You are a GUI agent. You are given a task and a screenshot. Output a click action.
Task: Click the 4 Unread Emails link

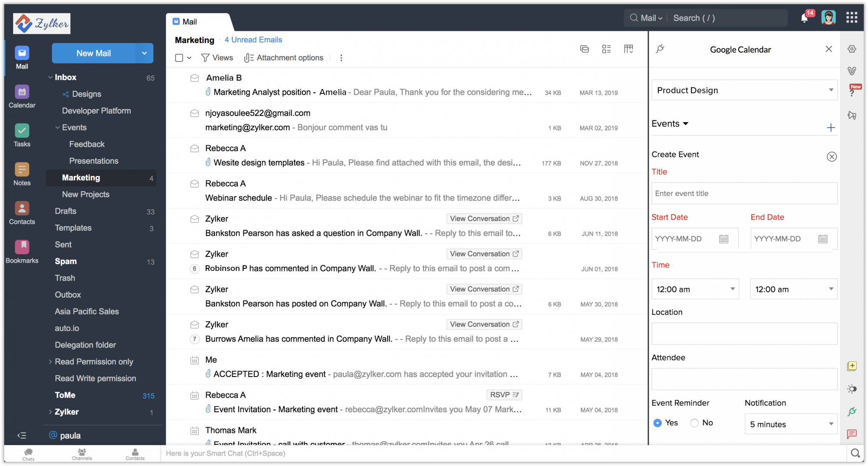253,40
